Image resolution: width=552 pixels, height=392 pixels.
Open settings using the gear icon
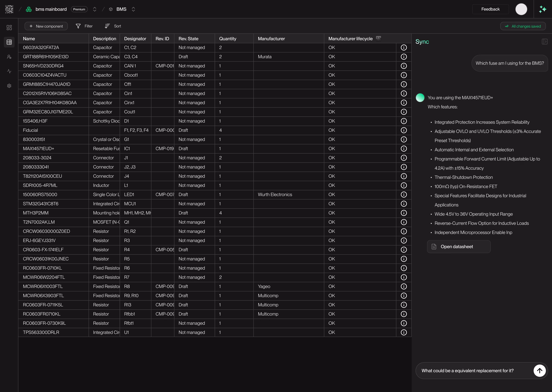coord(9,86)
